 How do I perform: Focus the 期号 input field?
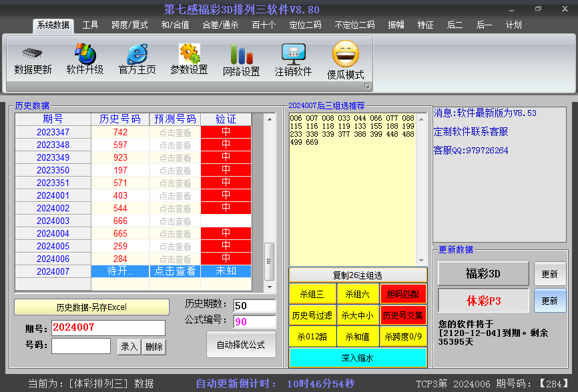tap(108, 327)
